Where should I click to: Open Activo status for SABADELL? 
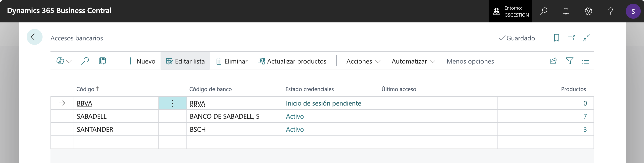pos(295,116)
